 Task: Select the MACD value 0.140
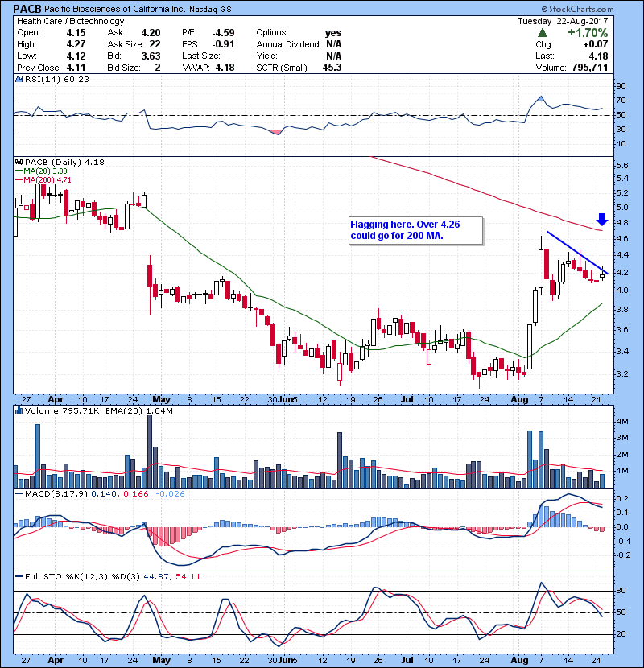104,494
